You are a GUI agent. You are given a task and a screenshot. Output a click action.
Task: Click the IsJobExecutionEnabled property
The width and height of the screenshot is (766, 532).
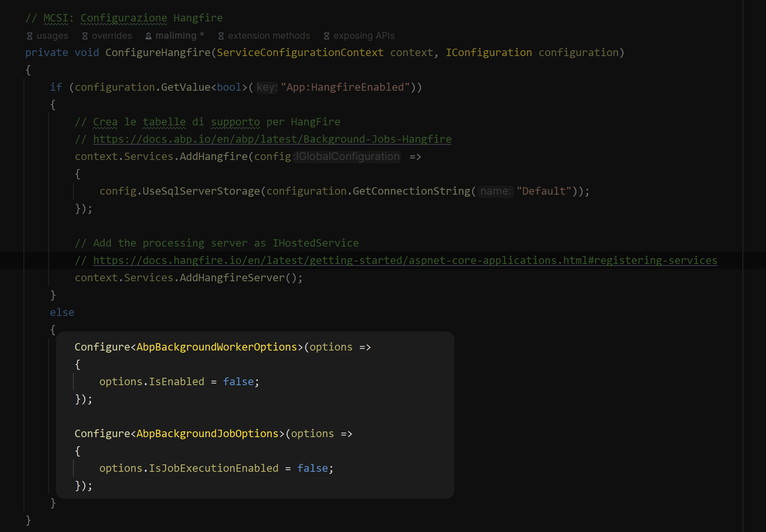pos(214,468)
